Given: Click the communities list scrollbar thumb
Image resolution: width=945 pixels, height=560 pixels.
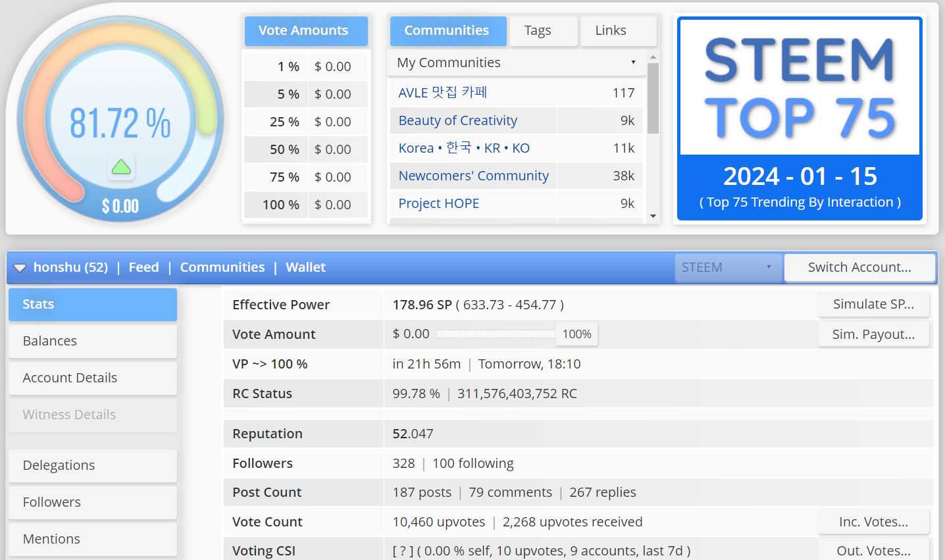Looking at the screenshot, I should click(653, 99).
